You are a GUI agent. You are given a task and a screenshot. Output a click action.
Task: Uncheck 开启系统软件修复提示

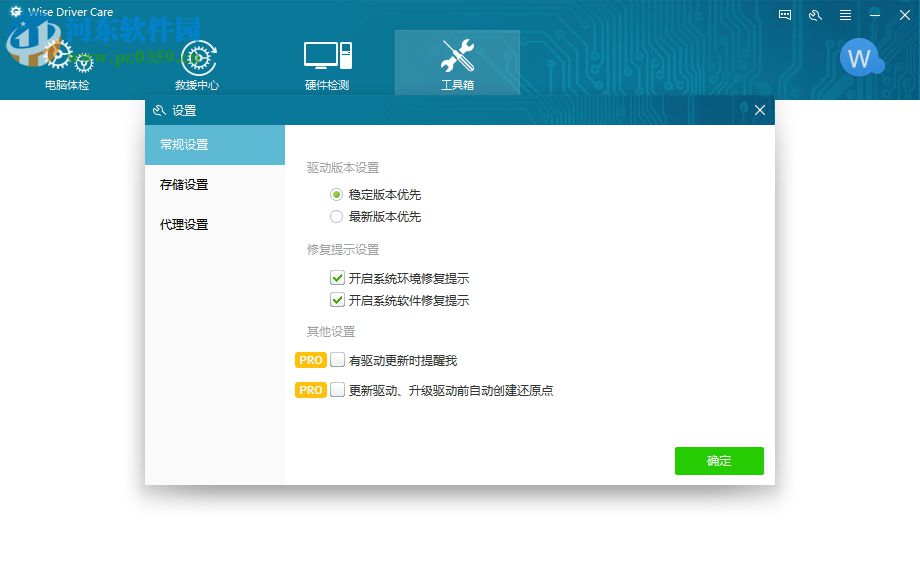tap(337, 300)
